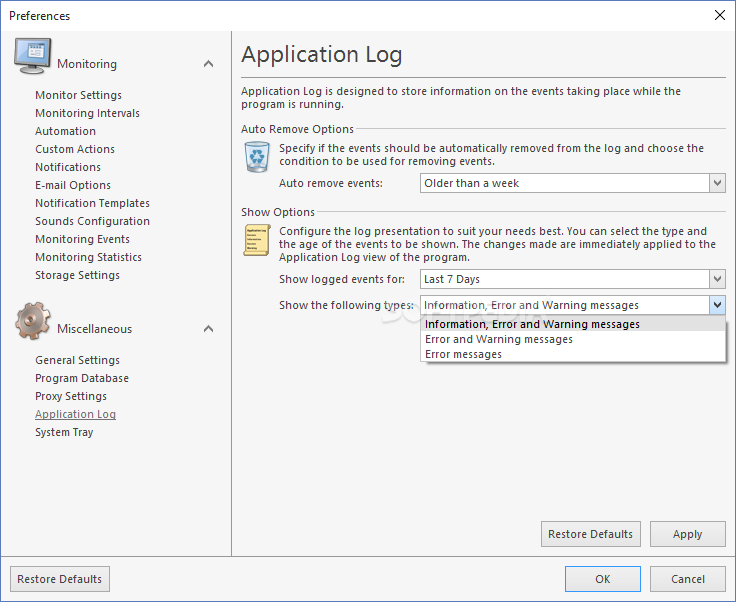Image resolution: width=736 pixels, height=602 pixels.
Task: Close the Show the following types dropdown arrow
Action: pyautogui.click(x=717, y=305)
